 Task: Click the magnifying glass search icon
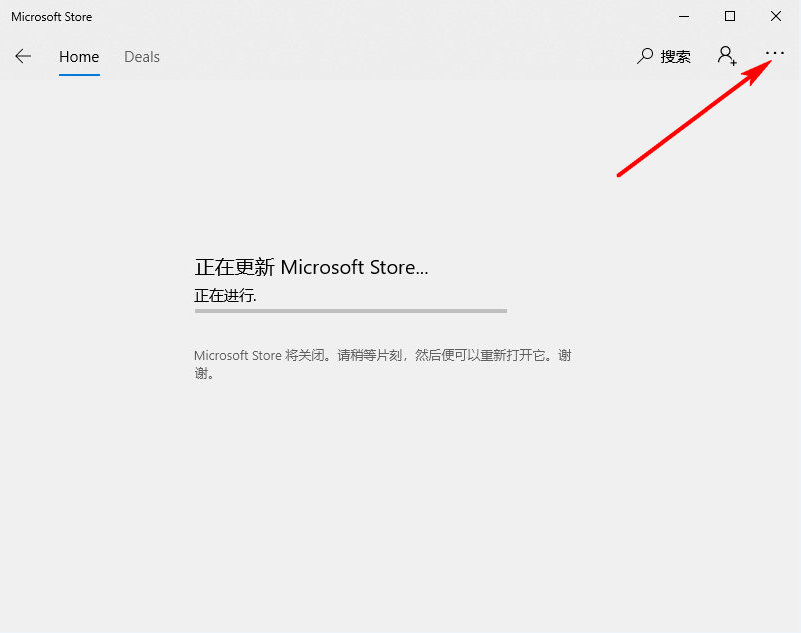coord(645,56)
